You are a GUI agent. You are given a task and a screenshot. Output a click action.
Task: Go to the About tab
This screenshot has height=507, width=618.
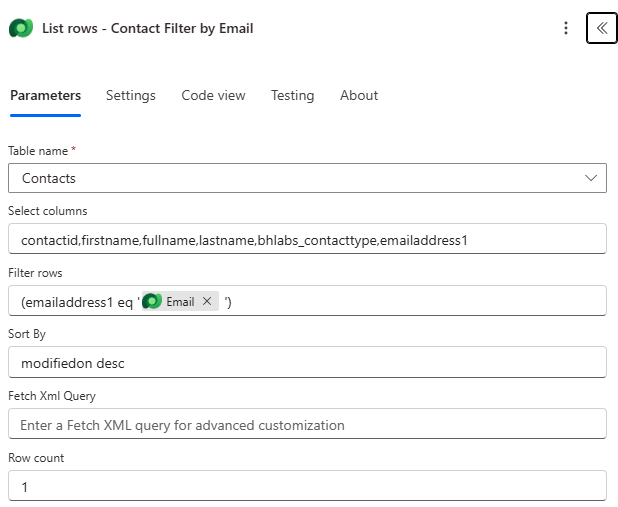coord(358,96)
